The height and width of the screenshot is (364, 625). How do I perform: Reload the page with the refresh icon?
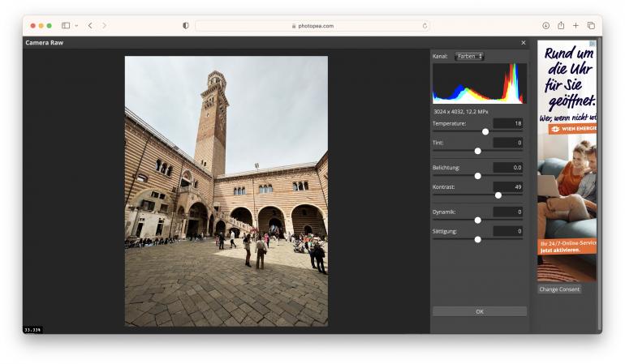[x=425, y=26]
